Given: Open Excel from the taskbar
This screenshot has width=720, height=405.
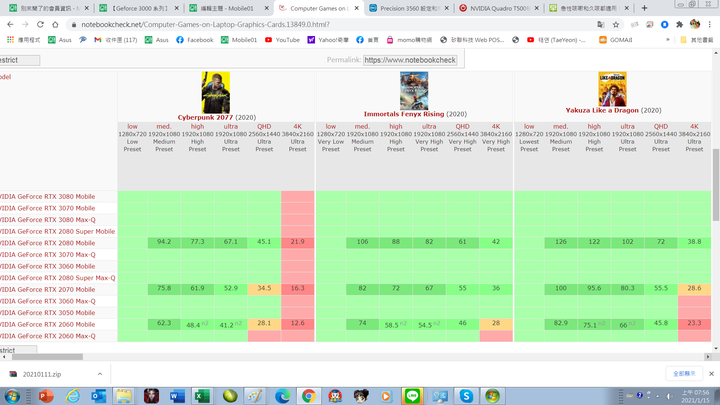Looking at the screenshot, I should (x=202, y=396).
